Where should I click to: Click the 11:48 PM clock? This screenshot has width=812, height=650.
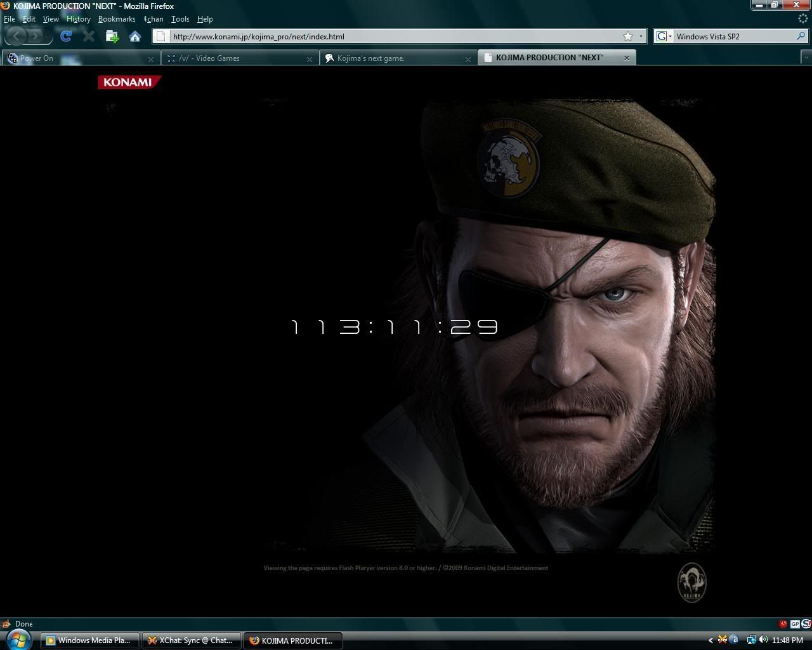[x=788, y=640]
